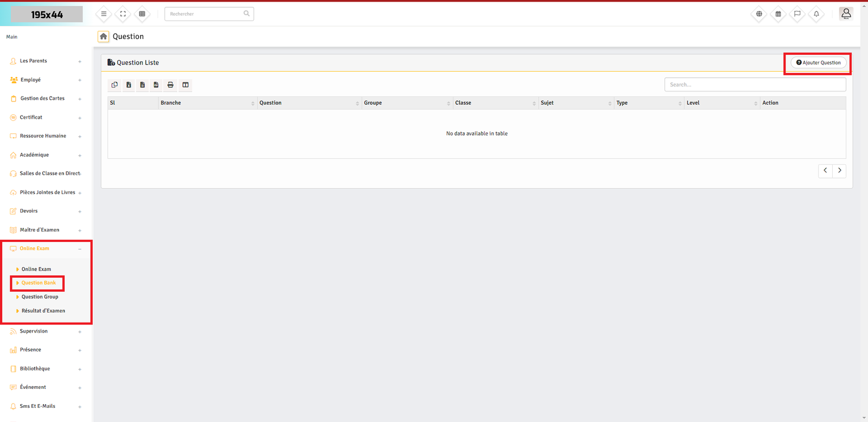Viewport: 868px width, 422px height.
Task: Click the print table icon
Action: pyautogui.click(x=170, y=85)
